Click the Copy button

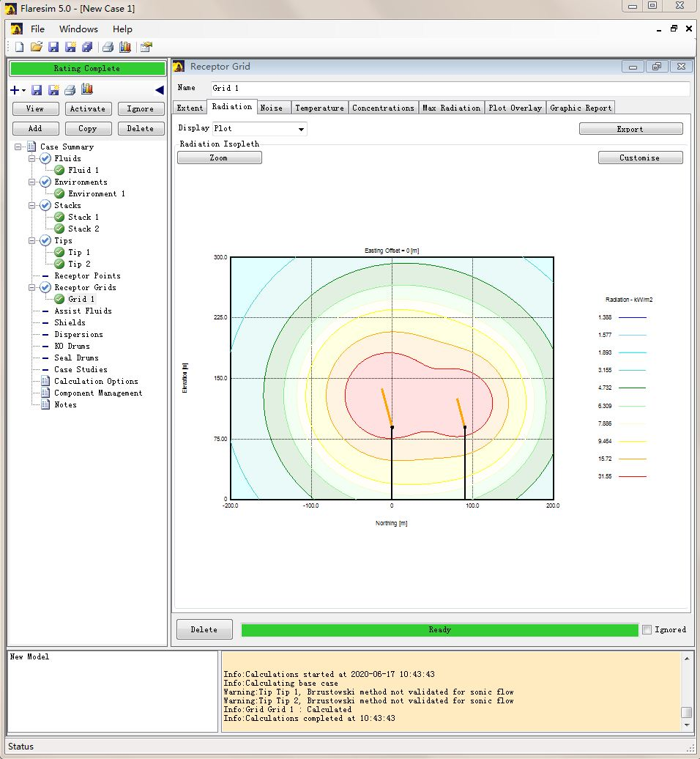click(88, 128)
